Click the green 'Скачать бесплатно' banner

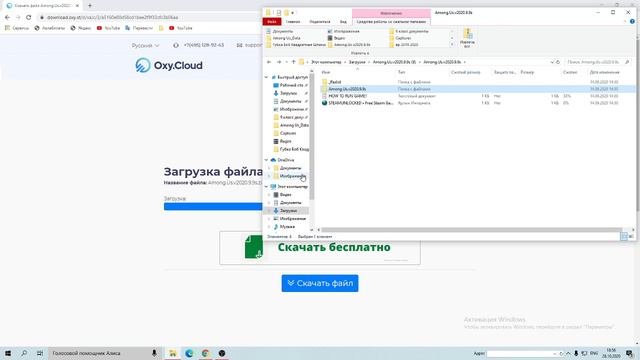point(320,248)
